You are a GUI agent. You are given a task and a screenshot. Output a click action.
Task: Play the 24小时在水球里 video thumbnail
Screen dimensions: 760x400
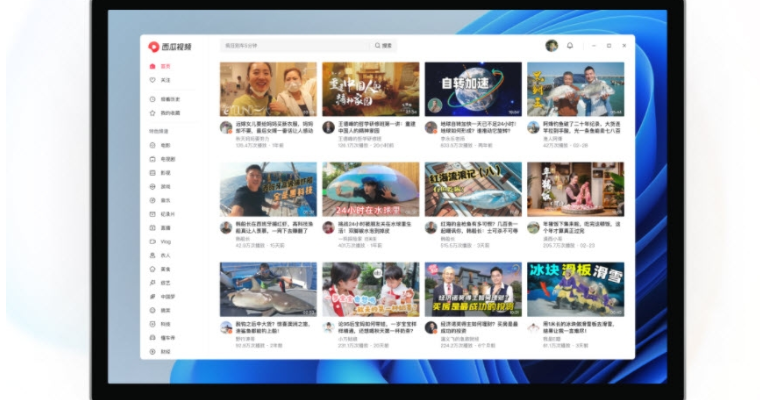tap(371, 189)
